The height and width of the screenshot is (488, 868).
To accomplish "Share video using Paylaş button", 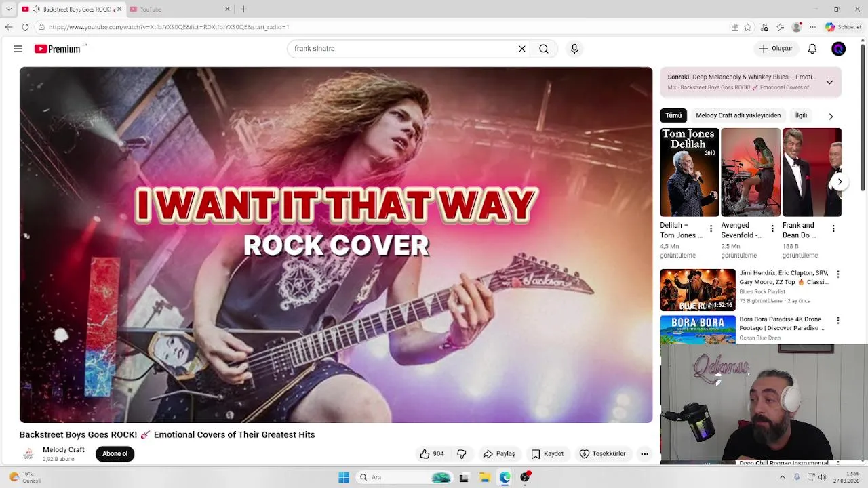I will click(499, 454).
